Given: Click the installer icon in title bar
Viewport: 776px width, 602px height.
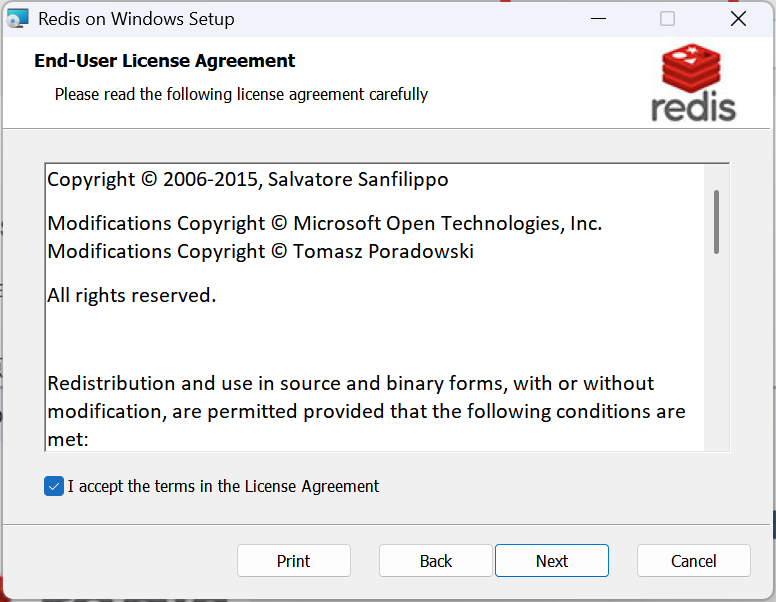Looking at the screenshot, I should point(17,19).
